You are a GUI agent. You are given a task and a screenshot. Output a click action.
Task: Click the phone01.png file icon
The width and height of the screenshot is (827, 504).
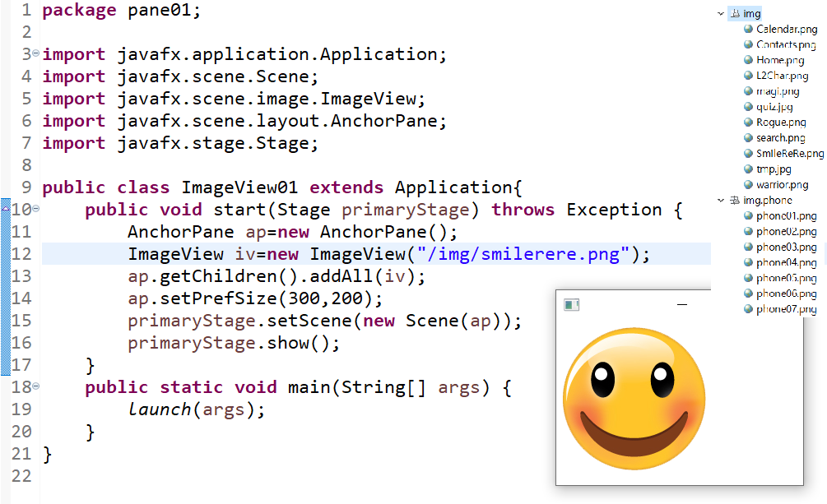[748, 215]
